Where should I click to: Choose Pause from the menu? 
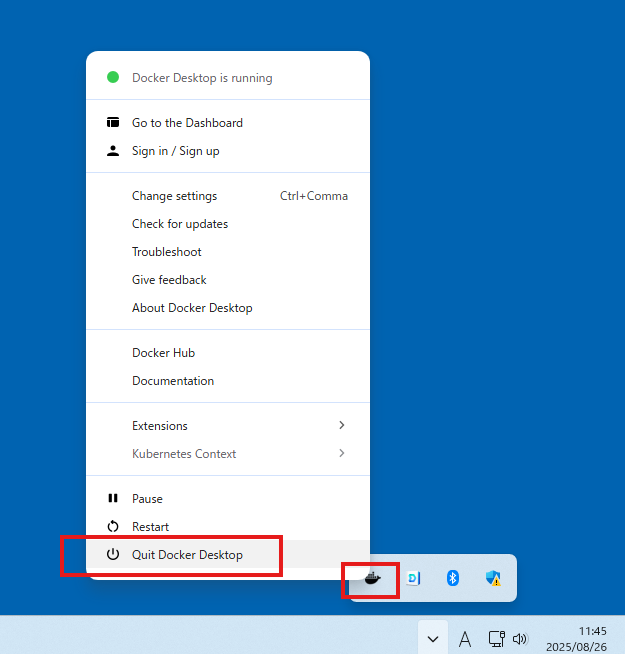coord(228,498)
